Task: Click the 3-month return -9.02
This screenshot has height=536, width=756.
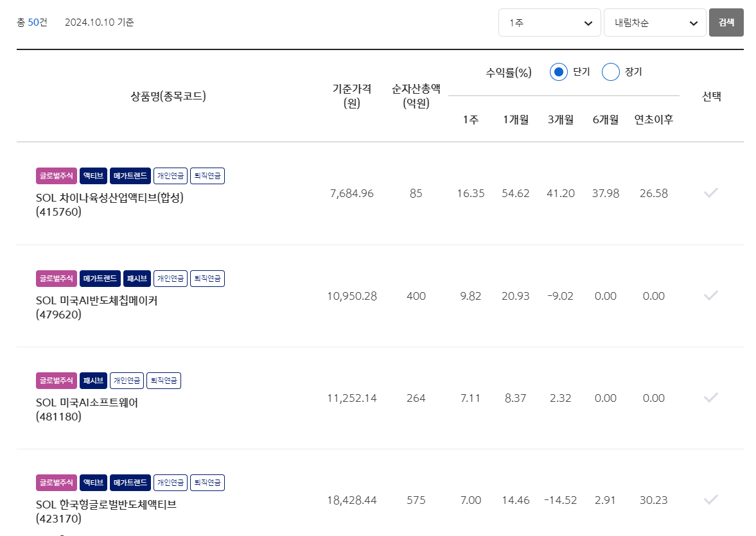Action: [560, 296]
